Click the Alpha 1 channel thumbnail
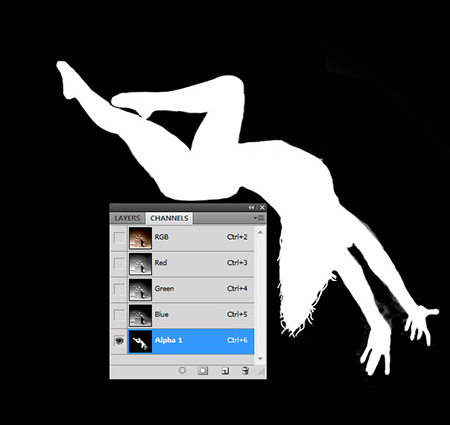This screenshot has height=425, width=450. click(140, 341)
